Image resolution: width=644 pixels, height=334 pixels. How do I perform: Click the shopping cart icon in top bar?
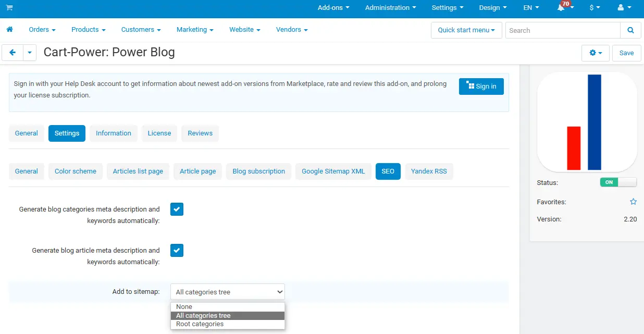pyautogui.click(x=9, y=8)
